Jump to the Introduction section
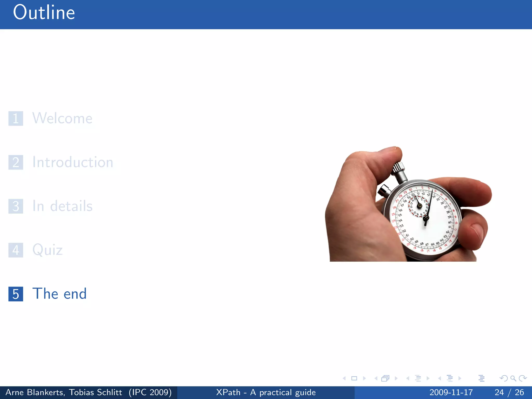This screenshot has width=532, height=399. pyautogui.click(x=72, y=162)
